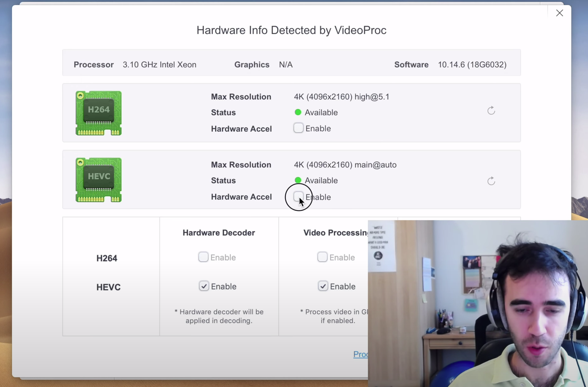The width and height of the screenshot is (588, 387).
Task: Click the Graphics value "N/A"
Action: point(286,65)
